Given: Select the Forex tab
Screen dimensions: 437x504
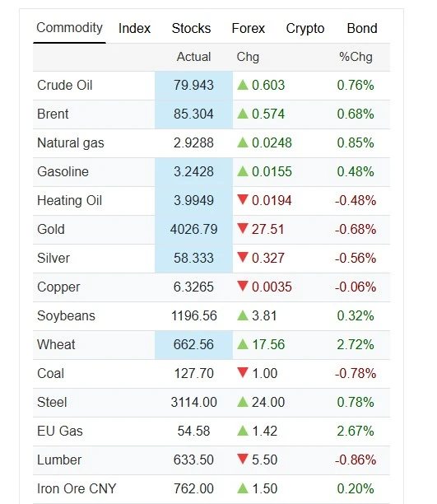Looking at the screenshot, I should [x=248, y=28].
